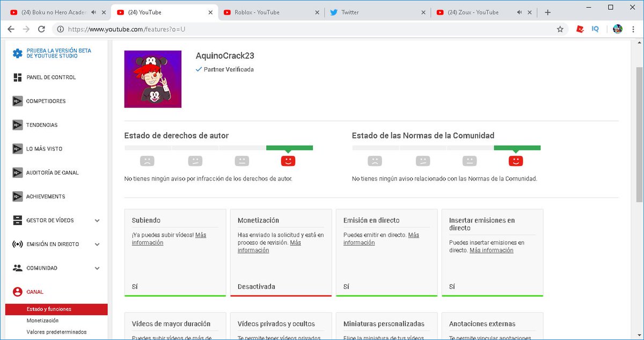
Task: Click the Emisión en Directo broadcast icon
Action: pos(18,244)
